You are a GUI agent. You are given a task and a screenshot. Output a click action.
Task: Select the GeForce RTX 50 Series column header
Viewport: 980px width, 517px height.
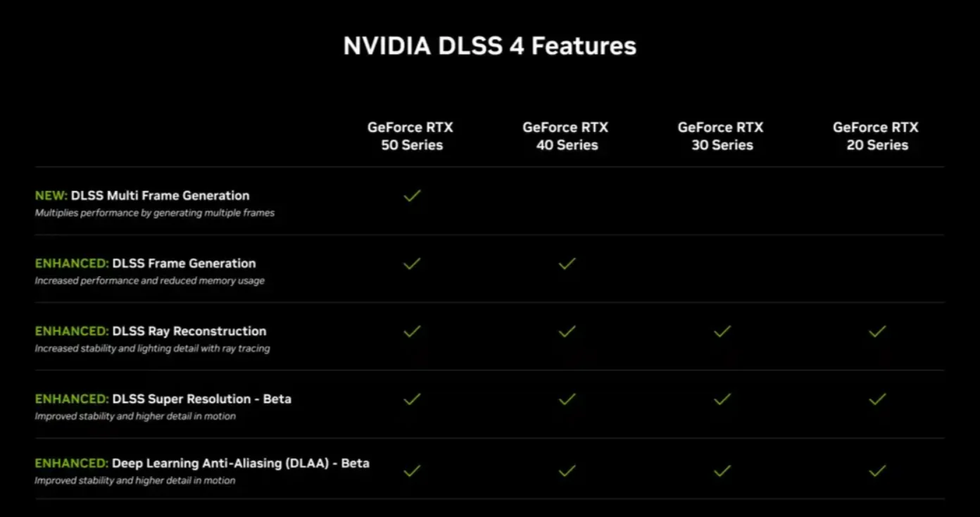click(411, 136)
